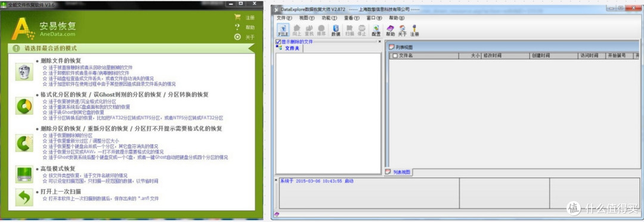Click the advanced mode recovery drive icon
644x222 pixels.
pyautogui.click(x=24, y=174)
